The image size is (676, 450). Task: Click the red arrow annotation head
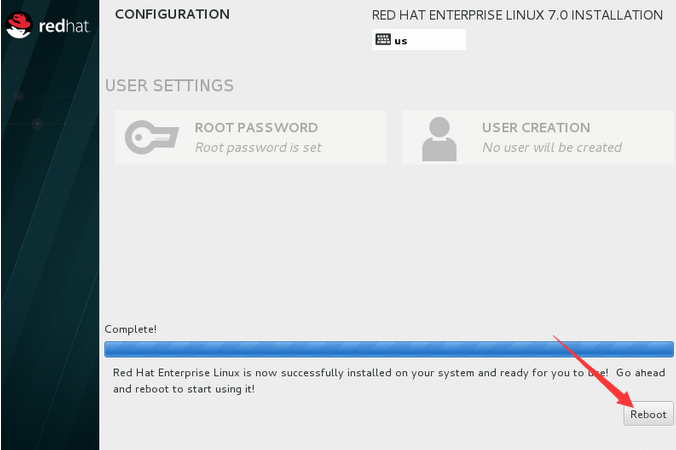(x=626, y=399)
